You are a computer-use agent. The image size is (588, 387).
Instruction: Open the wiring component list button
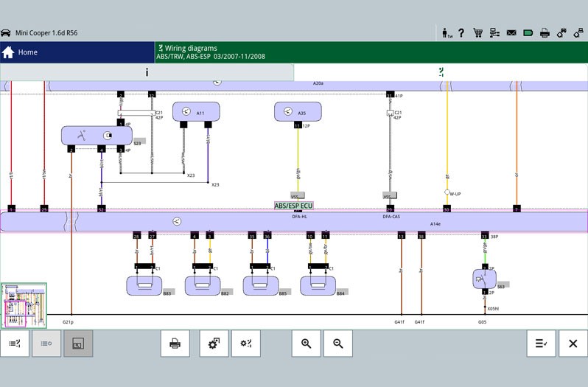(15, 344)
